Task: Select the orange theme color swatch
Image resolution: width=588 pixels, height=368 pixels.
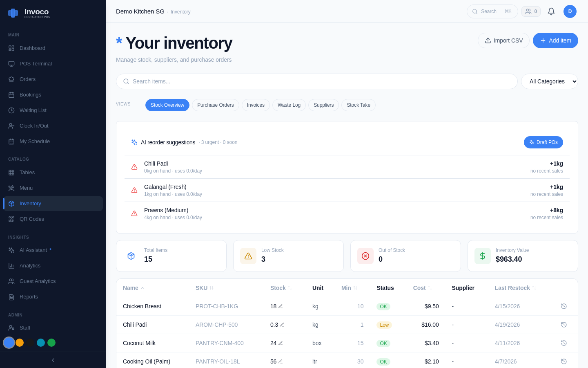Action: point(20,343)
